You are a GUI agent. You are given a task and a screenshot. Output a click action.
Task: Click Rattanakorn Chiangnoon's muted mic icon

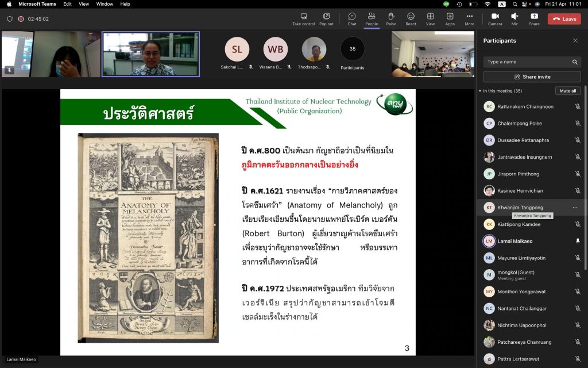[578, 106]
